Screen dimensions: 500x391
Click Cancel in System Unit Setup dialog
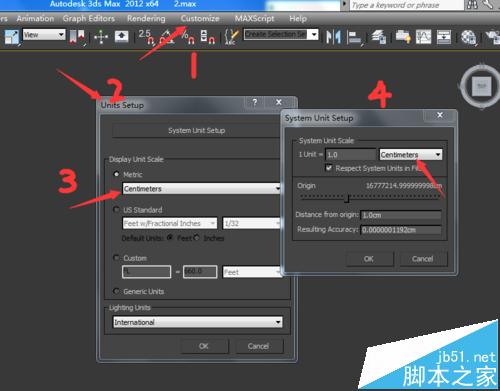tap(423, 259)
